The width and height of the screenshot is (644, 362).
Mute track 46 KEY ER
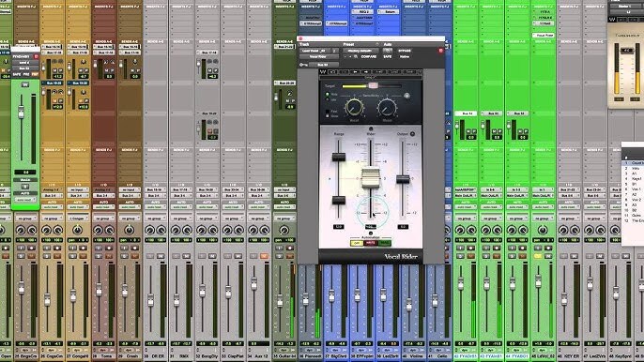[575, 257]
